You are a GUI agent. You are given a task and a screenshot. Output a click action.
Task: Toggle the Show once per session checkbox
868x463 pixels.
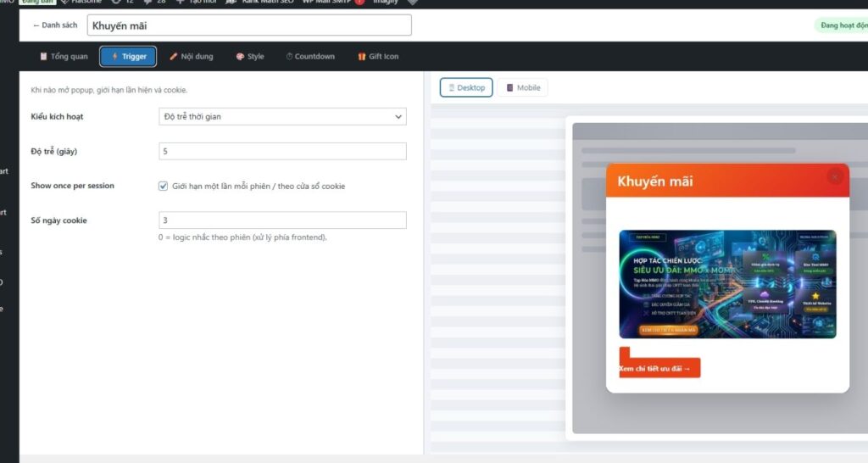point(164,186)
